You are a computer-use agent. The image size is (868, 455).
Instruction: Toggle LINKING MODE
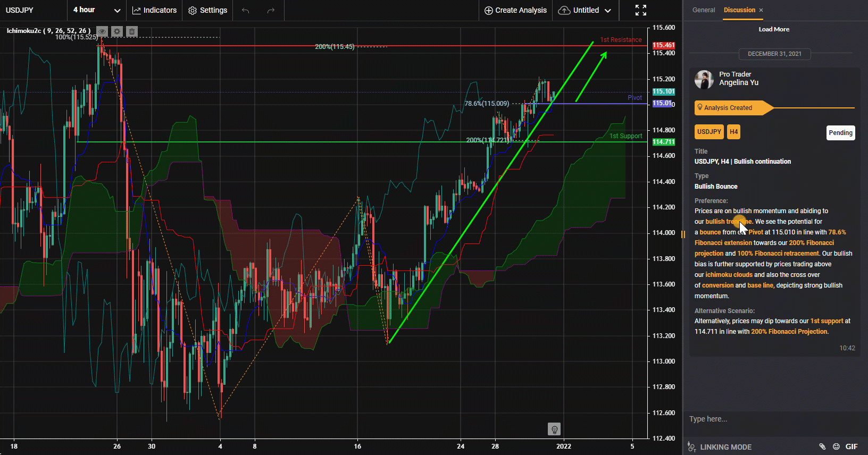pyautogui.click(x=720, y=447)
